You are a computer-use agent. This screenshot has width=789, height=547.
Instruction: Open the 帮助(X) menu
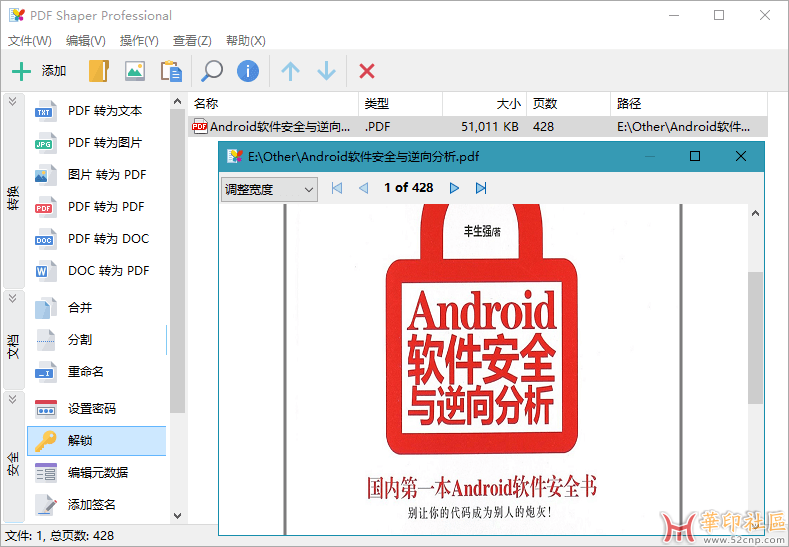coord(246,41)
